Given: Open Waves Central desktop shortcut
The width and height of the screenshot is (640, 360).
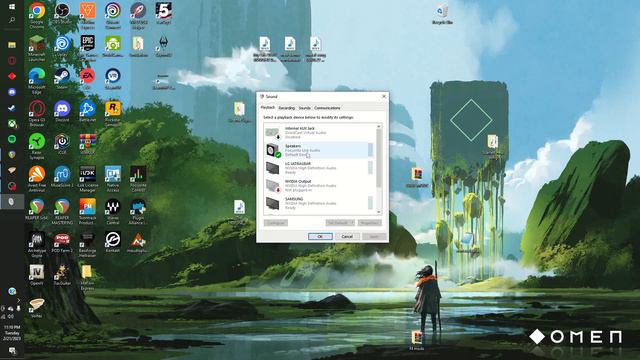Looking at the screenshot, I should click(x=113, y=211).
